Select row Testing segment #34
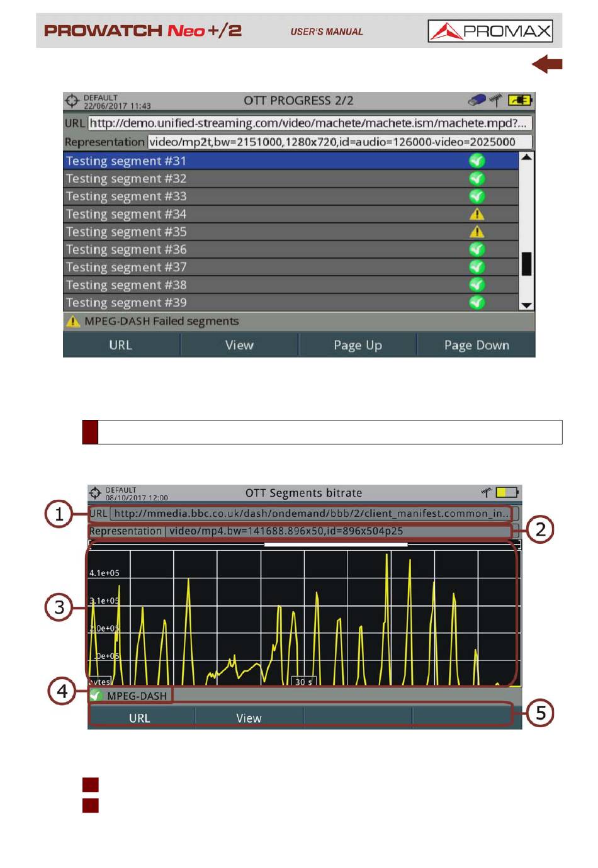The width and height of the screenshot is (598, 868). [x=291, y=214]
